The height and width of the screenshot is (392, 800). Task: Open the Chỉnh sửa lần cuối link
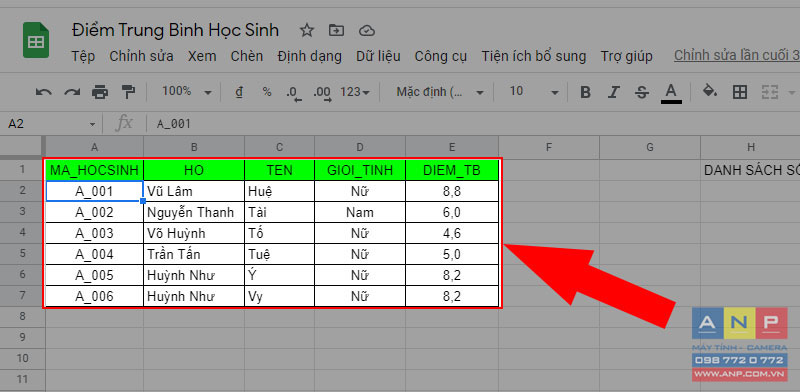(737, 56)
